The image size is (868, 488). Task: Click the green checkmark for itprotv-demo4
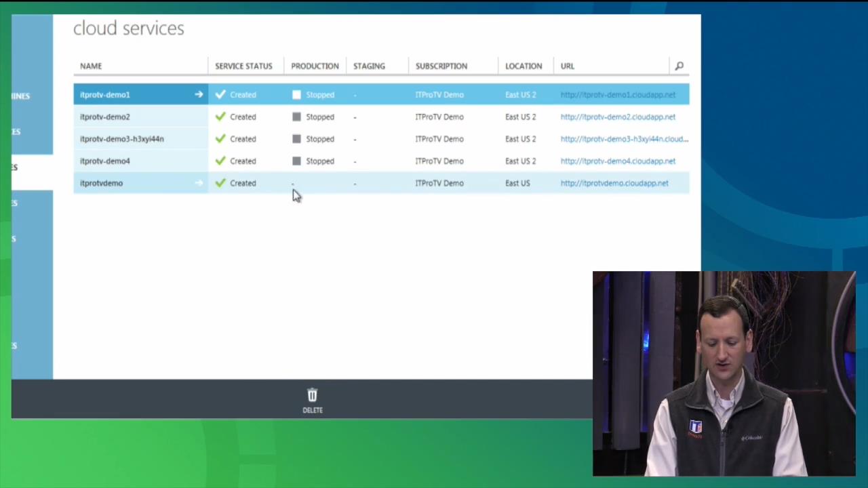tap(220, 161)
